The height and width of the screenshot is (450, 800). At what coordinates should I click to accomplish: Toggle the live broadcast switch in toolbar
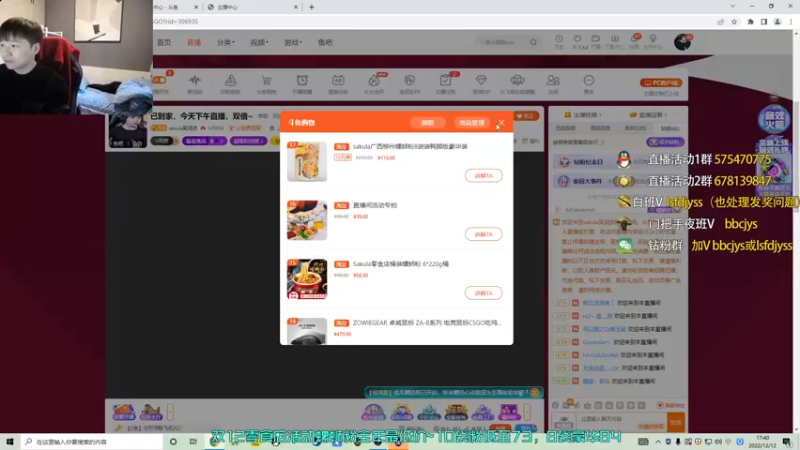coord(160,80)
